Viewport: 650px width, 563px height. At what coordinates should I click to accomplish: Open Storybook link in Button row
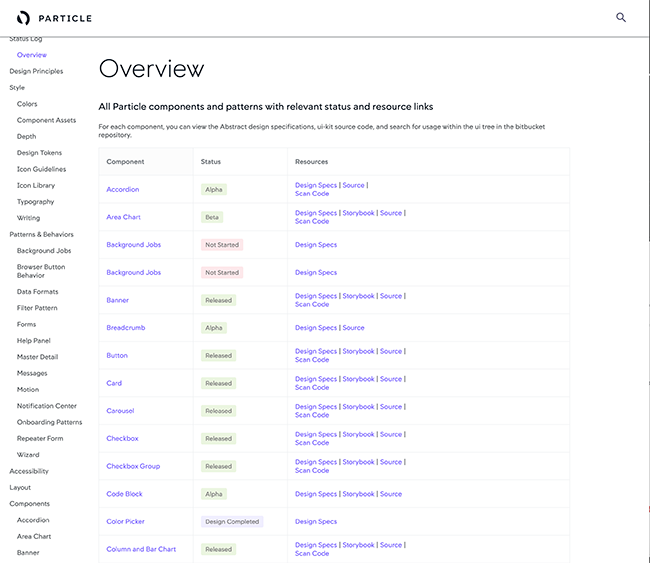(x=359, y=351)
